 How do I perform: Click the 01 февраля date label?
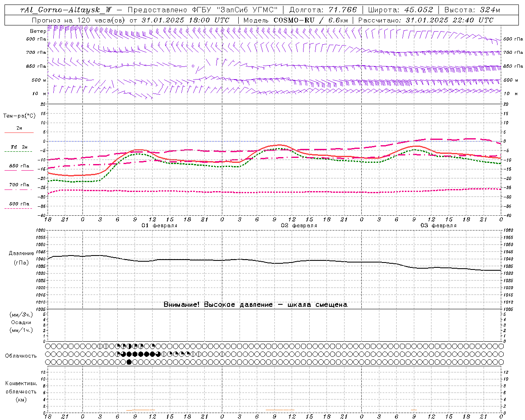click(160, 226)
